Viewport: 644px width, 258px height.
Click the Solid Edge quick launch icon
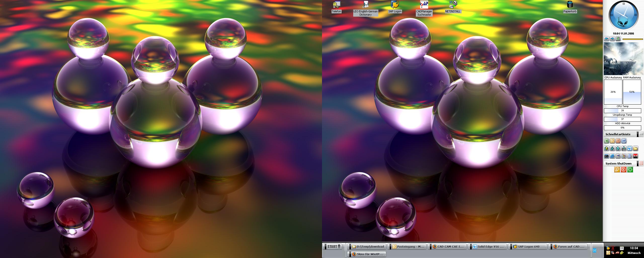click(x=630, y=148)
